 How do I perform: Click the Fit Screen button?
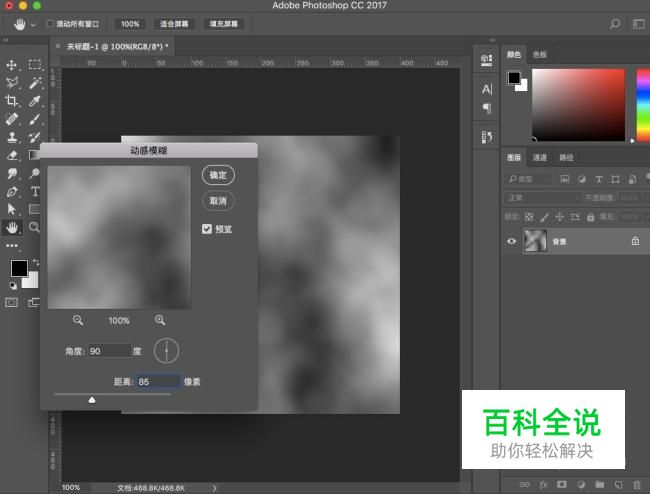pos(174,24)
